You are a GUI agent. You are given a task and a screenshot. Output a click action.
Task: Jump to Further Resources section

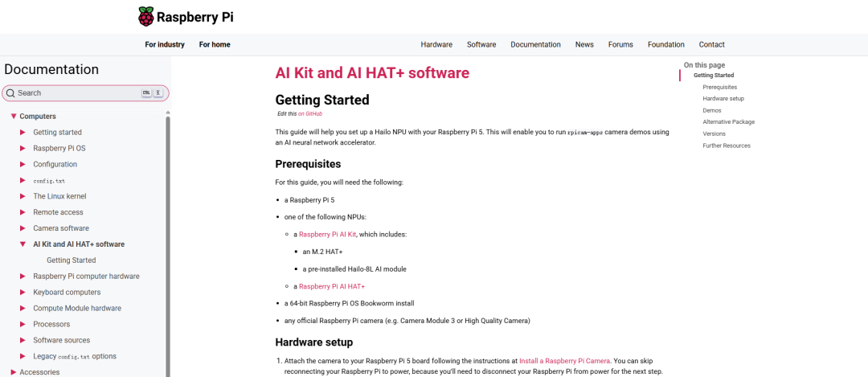727,145
